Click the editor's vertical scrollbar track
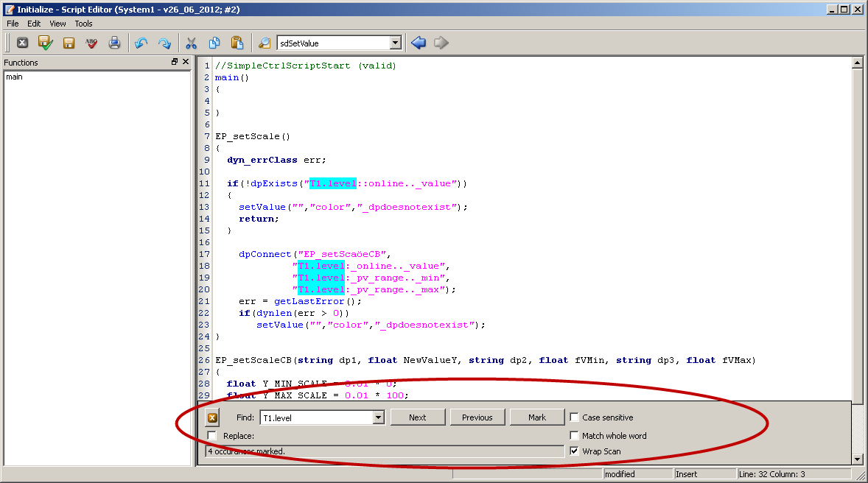 [x=857, y=221]
